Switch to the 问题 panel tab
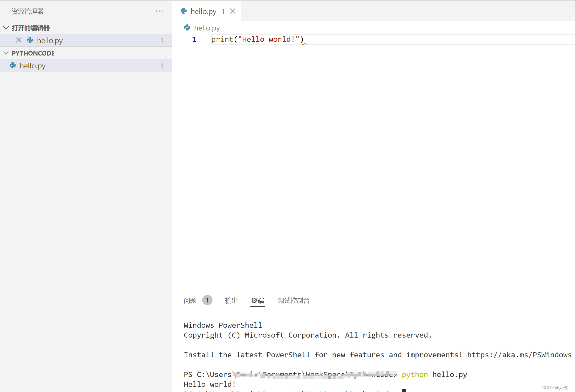 pyautogui.click(x=190, y=300)
